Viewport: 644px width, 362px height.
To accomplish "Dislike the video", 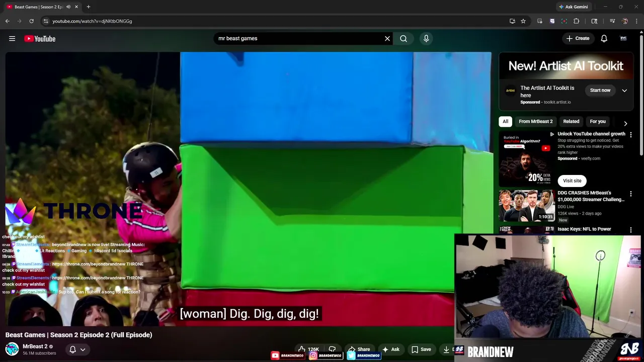I will [332, 349].
